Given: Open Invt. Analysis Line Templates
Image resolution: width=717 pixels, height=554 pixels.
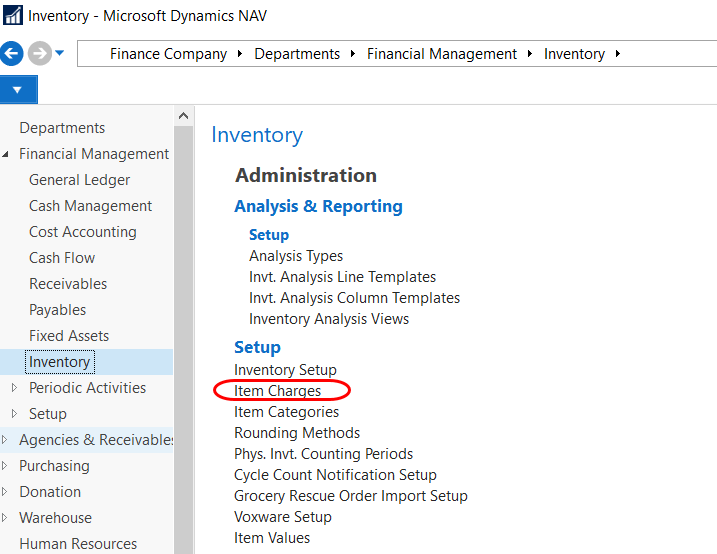Looking at the screenshot, I should pos(342,277).
